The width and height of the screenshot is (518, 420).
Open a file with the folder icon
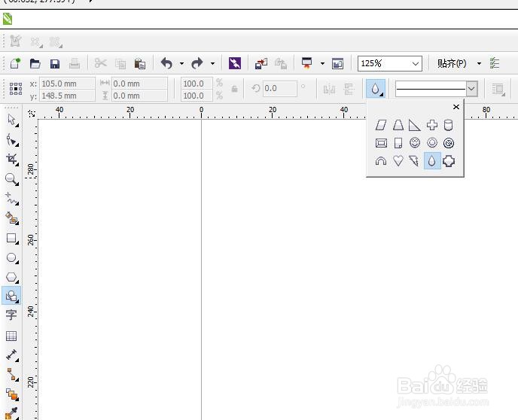tap(35, 63)
